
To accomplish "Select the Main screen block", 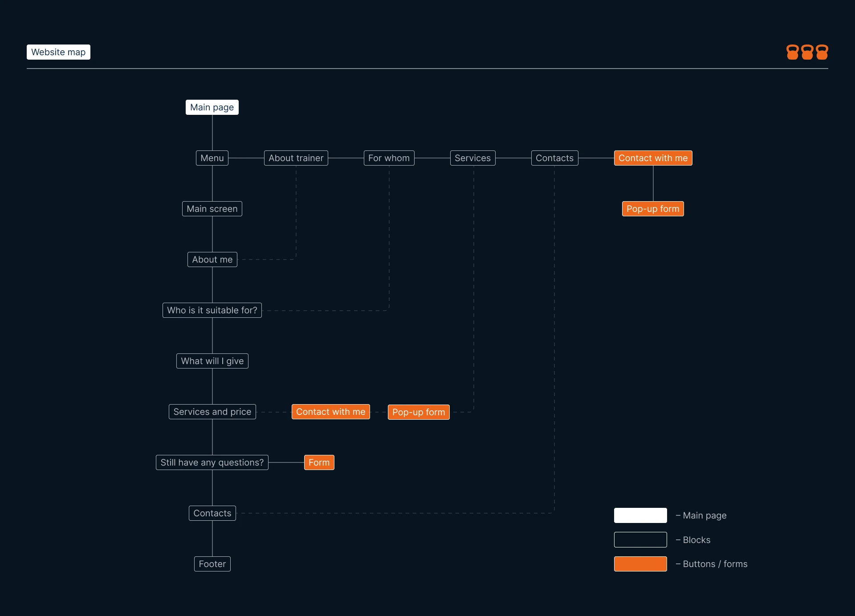I will [x=212, y=209].
